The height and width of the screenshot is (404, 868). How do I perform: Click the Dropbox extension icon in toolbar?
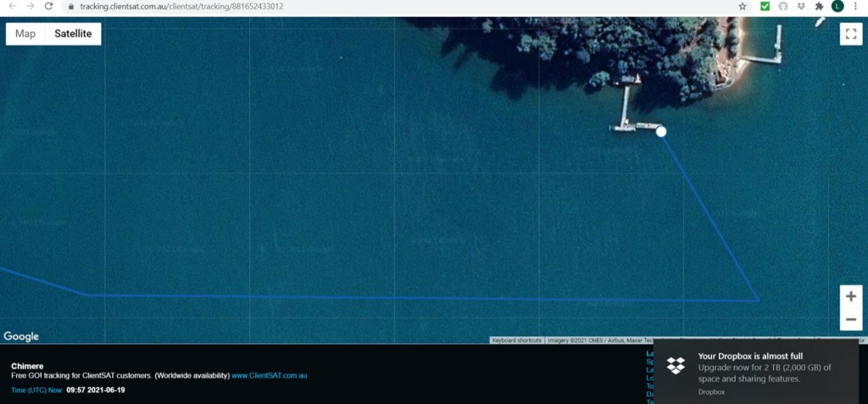tap(801, 6)
